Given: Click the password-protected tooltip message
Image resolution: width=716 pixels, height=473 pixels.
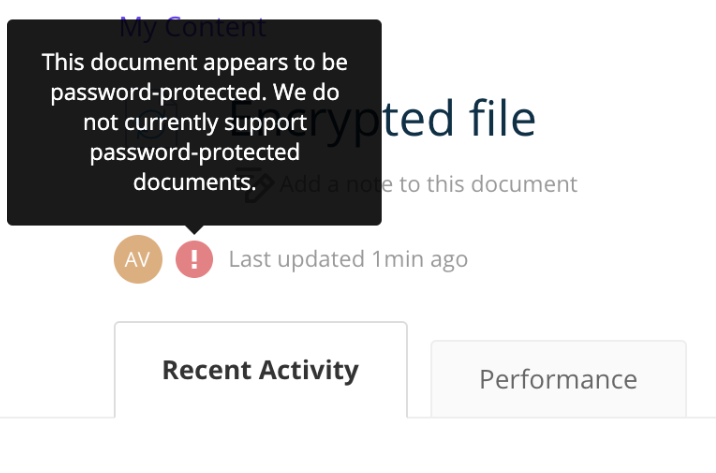Looking at the screenshot, I should point(195,122).
